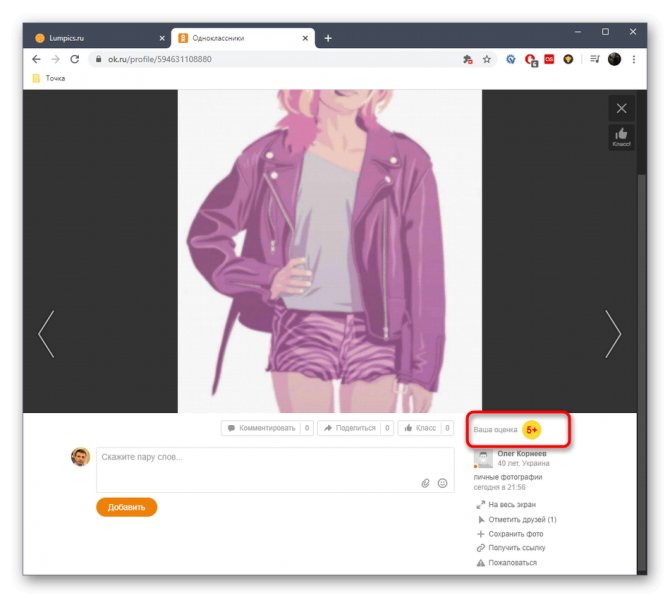Viewport: 670px width, 598px height.
Task: Click Получить ссылку
Action: [x=511, y=548]
